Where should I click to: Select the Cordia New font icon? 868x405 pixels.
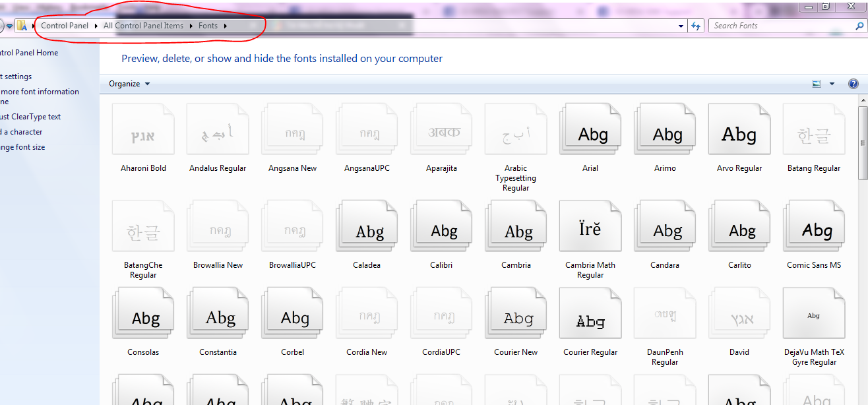coord(367,314)
